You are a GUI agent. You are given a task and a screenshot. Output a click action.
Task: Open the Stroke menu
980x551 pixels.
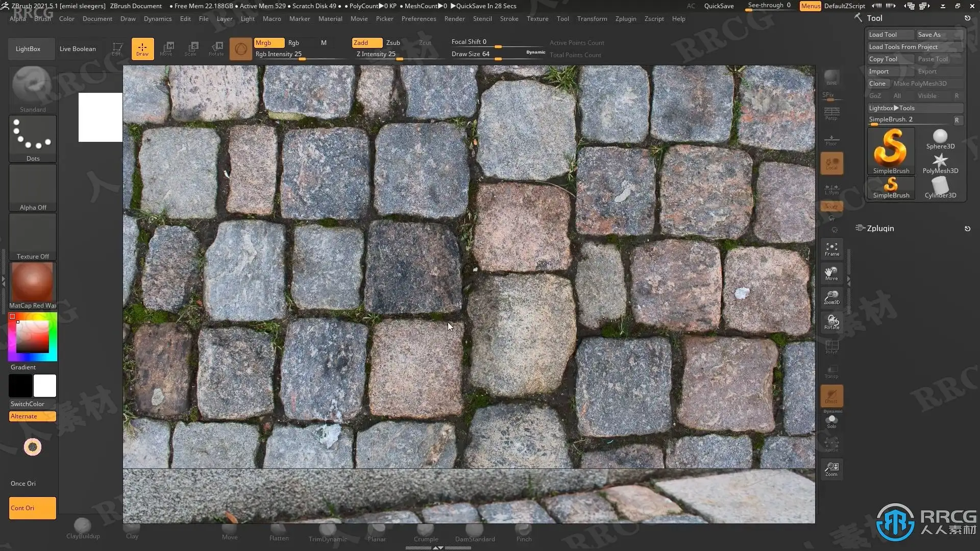pyautogui.click(x=508, y=19)
